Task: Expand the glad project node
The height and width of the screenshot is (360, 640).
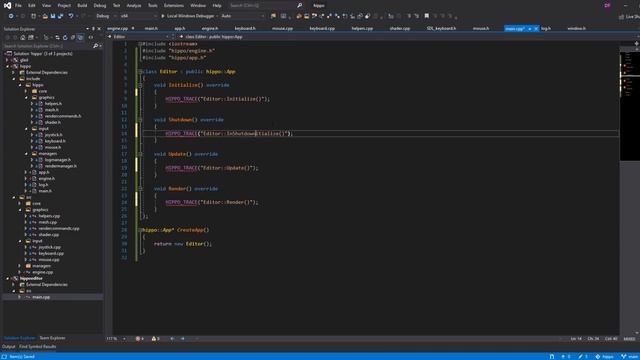Action: (x=7, y=60)
